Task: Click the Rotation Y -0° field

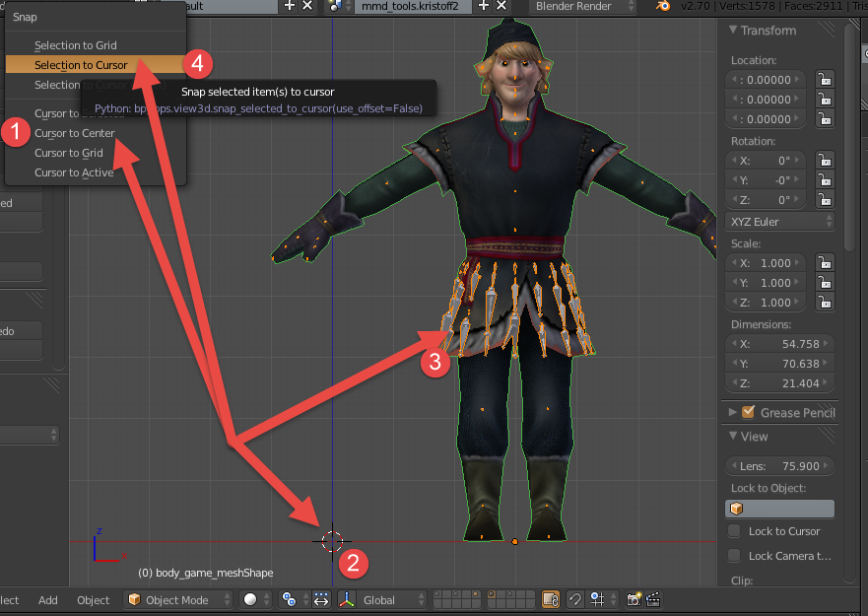Action: click(767, 180)
